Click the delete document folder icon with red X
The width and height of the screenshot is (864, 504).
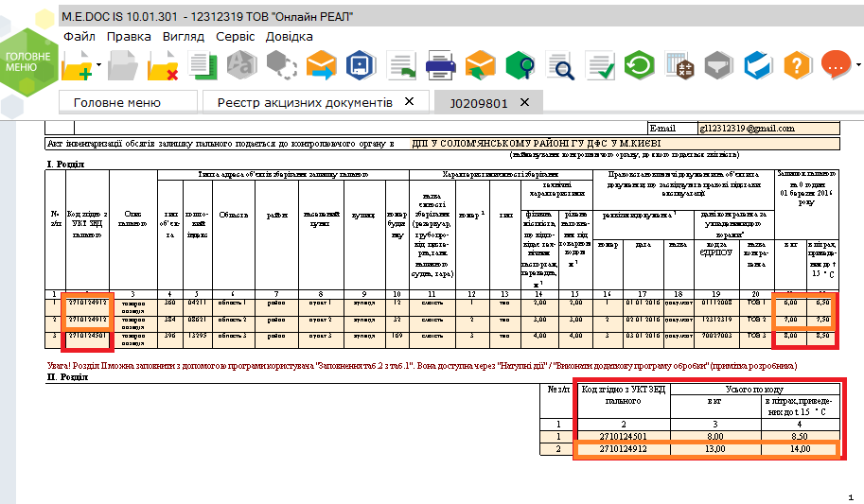tap(162, 66)
